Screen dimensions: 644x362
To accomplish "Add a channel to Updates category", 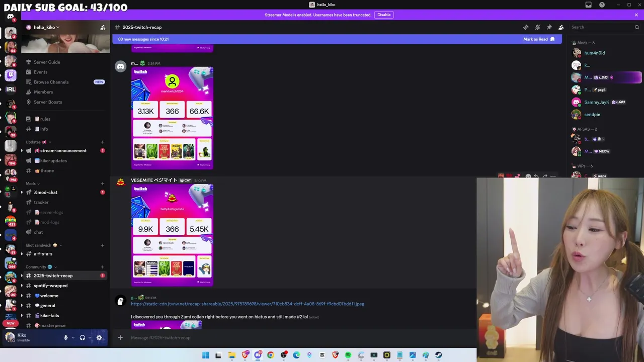I will click(x=103, y=142).
